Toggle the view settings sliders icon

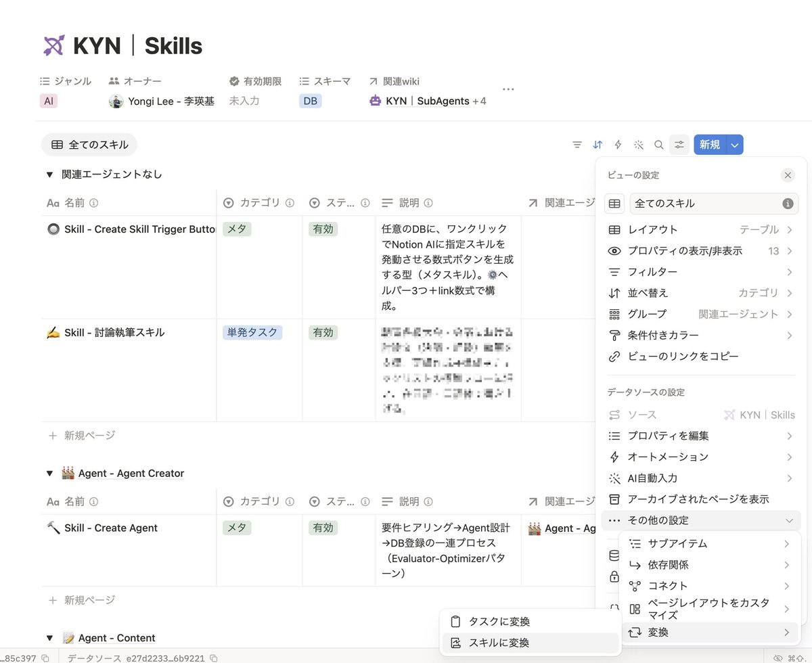click(679, 144)
